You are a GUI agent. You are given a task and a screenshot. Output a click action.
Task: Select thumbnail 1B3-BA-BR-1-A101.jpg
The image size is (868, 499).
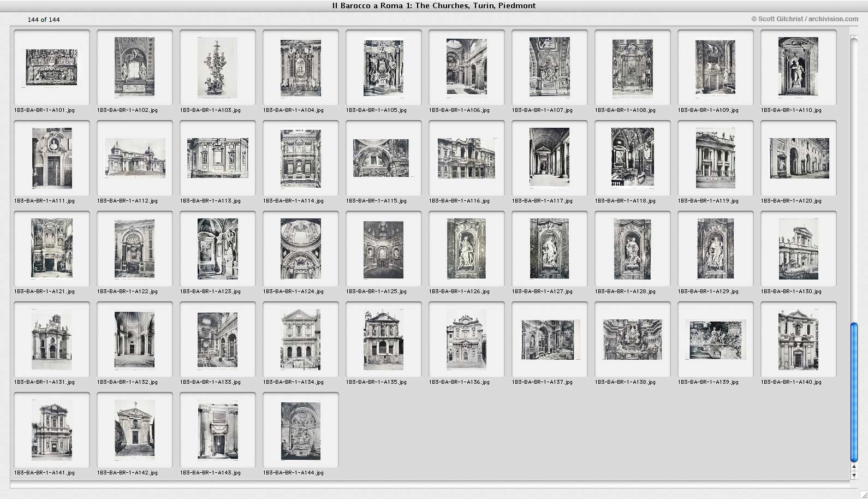coord(52,67)
